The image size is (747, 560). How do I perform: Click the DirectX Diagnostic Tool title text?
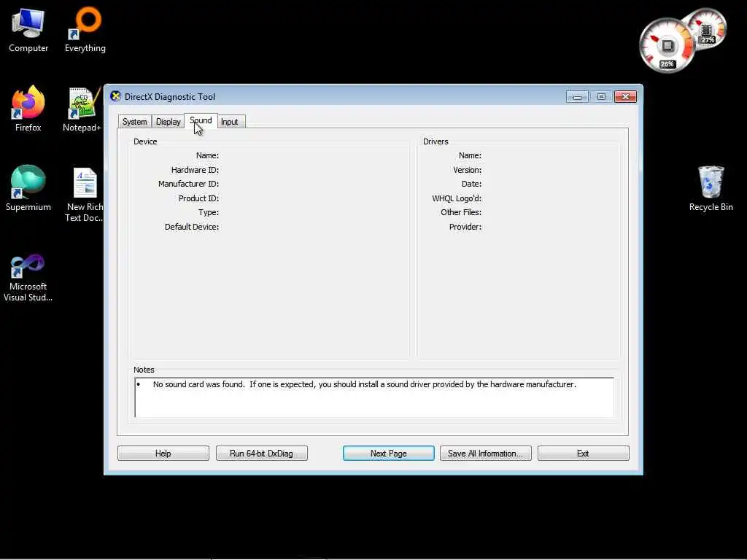point(169,97)
